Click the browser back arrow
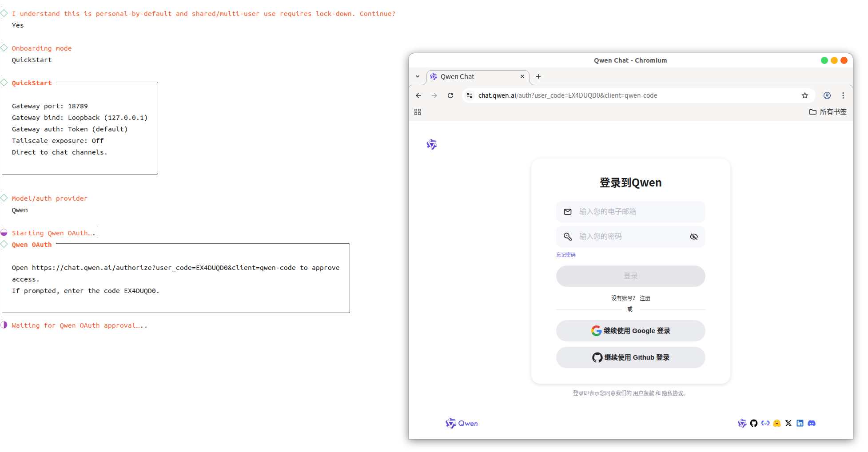 point(418,95)
